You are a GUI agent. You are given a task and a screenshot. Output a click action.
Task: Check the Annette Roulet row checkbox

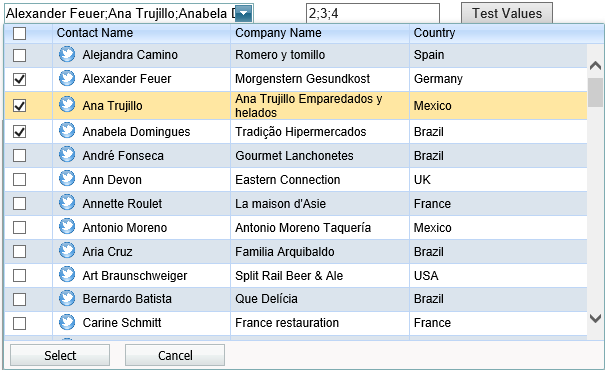(19, 203)
